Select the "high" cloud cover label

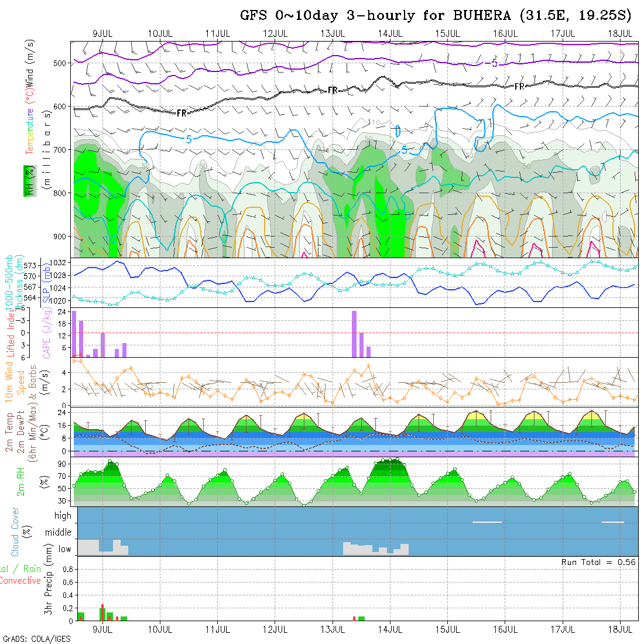[62, 516]
